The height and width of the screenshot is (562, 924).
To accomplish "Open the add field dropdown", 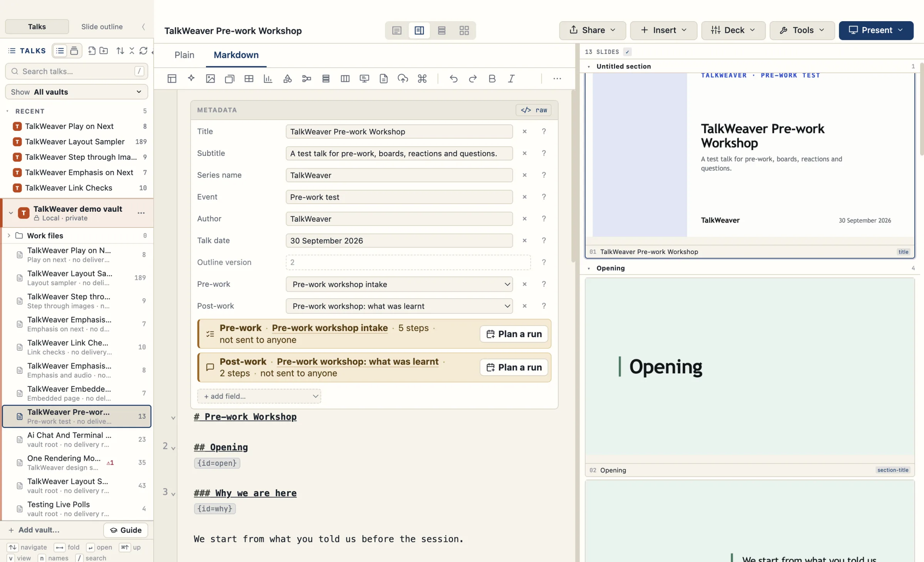I will [259, 396].
